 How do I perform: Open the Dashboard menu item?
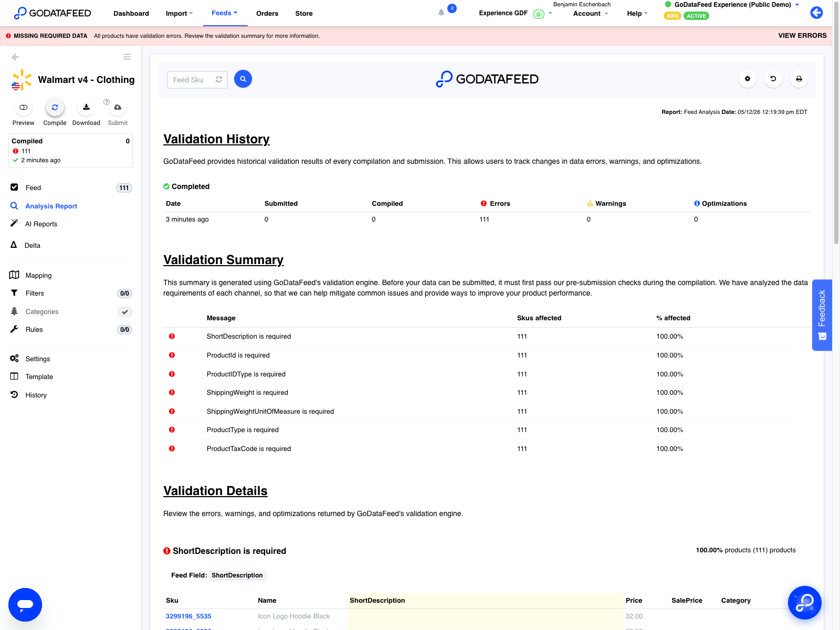131,13
